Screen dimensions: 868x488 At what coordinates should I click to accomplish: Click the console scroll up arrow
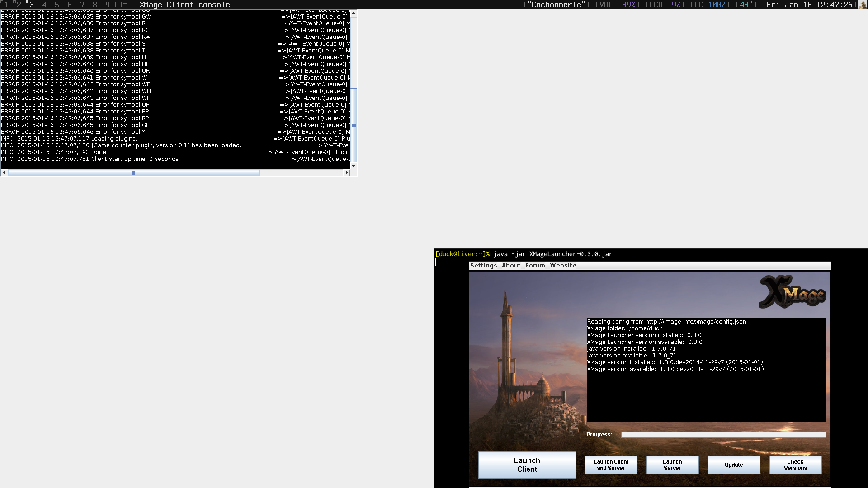354,14
